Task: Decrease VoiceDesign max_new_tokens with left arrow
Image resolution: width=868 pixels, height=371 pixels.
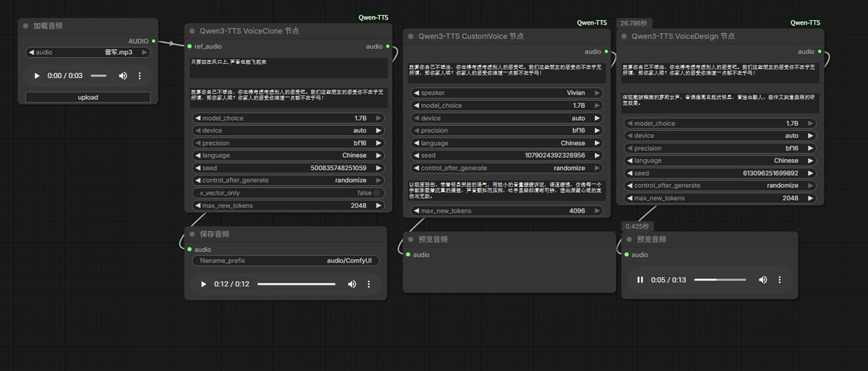Action: pyautogui.click(x=629, y=198)
